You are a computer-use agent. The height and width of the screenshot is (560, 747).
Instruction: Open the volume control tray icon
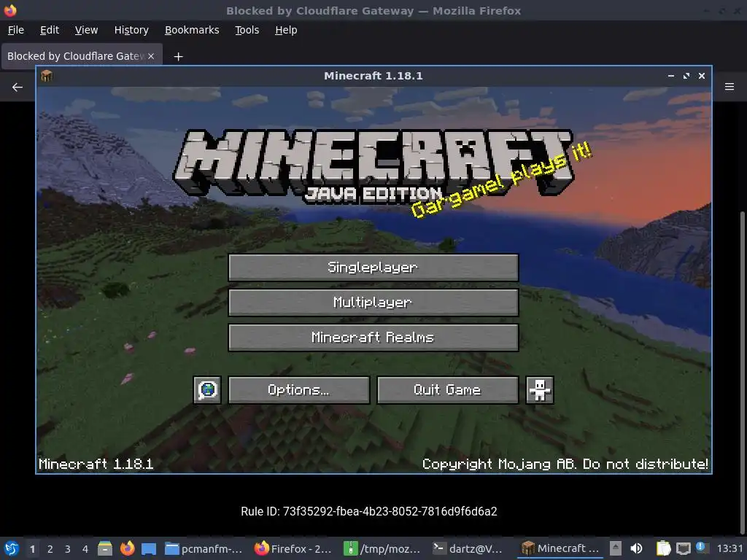pos(636,548)
